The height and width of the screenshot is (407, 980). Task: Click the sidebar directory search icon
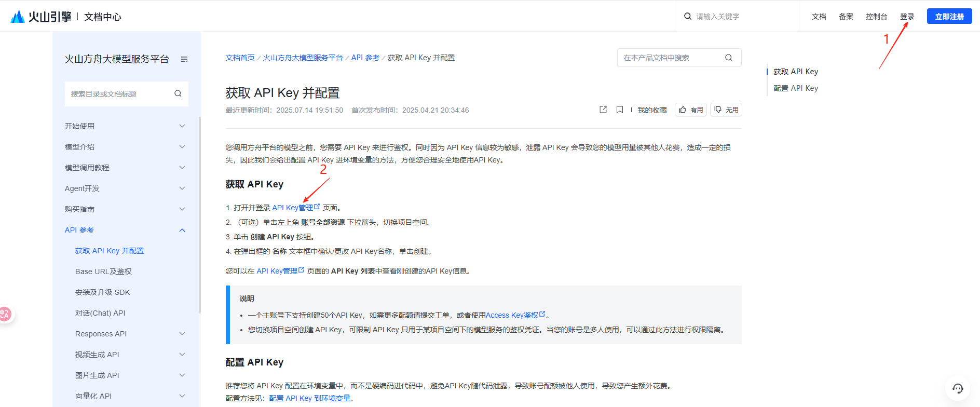178,93
